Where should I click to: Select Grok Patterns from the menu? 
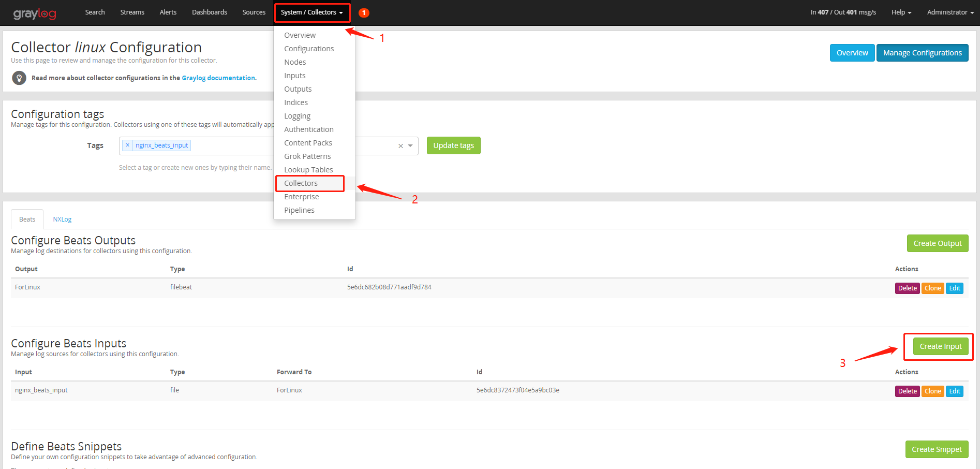[x=307, y=156]
